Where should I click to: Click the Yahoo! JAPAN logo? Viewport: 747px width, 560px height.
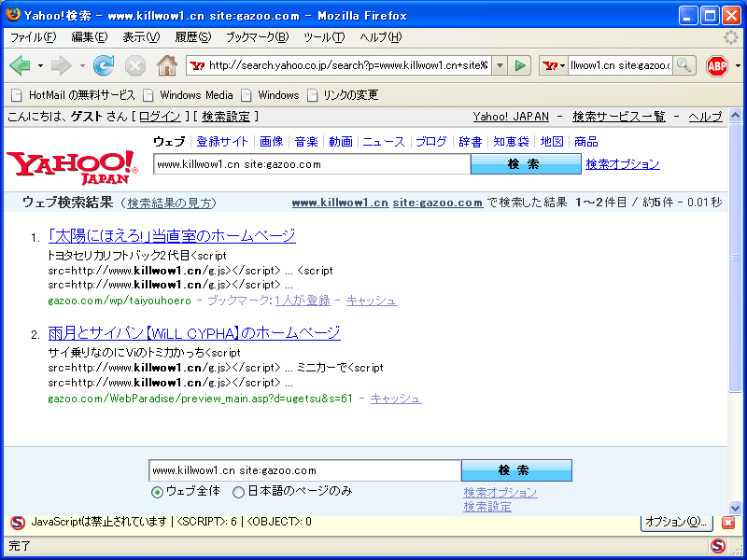(72, 167)
